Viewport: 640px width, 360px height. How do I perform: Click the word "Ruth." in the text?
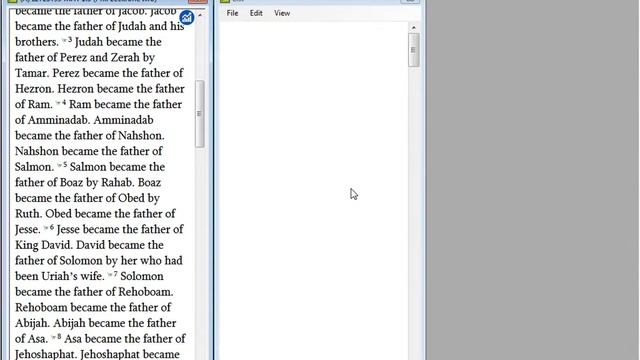tap(29, 214)
